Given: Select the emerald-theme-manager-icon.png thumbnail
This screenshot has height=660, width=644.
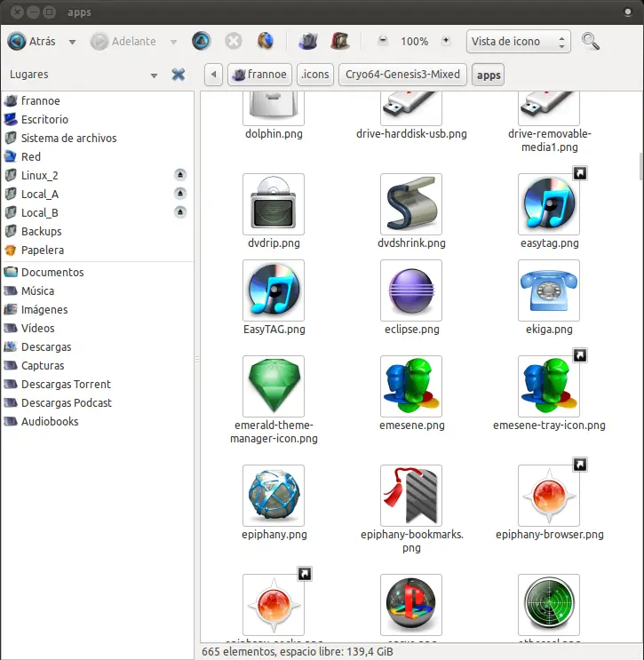Looking at the screenshot, I should 274,386.
